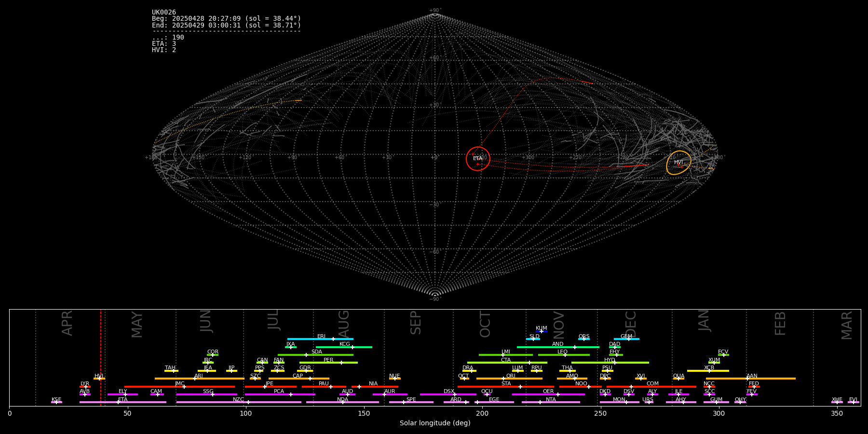Select the GEM shower bar in timeline

(x=626, y=339)
